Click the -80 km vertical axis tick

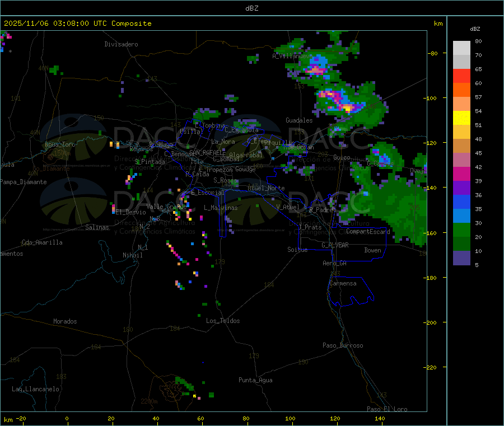click(433, 53)
